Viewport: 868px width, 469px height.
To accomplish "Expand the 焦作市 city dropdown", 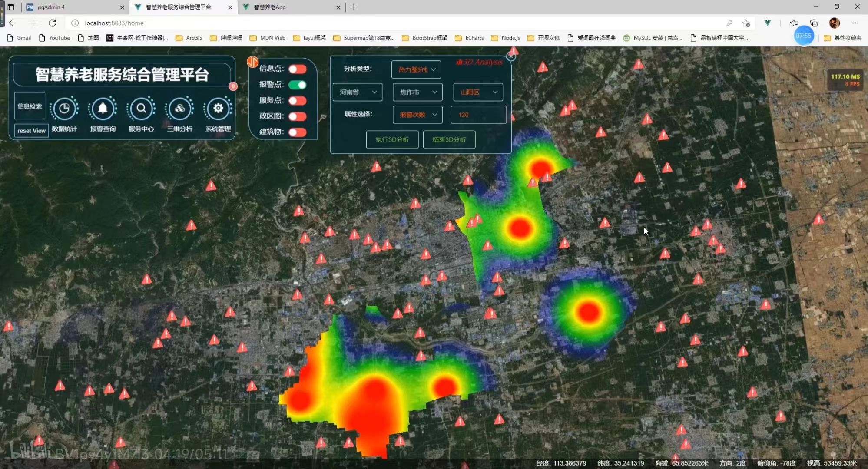I will (x=417, y=92).
